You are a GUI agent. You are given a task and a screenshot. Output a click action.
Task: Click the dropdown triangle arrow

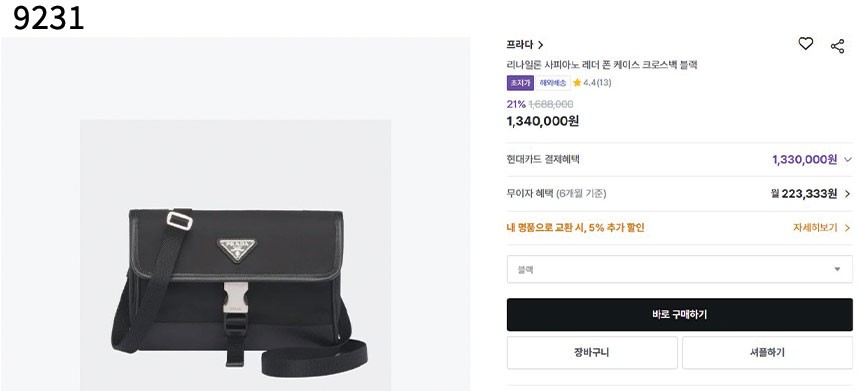click(837, 269)
